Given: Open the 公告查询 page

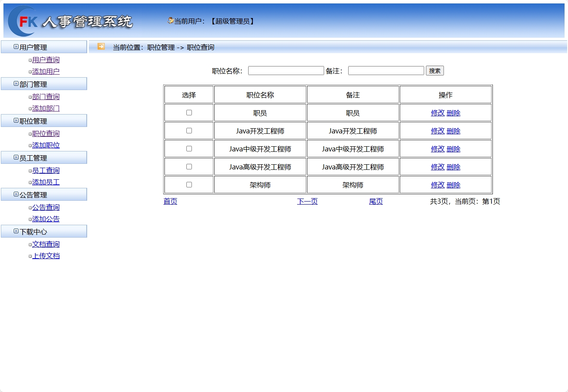Looking at the screenshot, I should (46, 208).
